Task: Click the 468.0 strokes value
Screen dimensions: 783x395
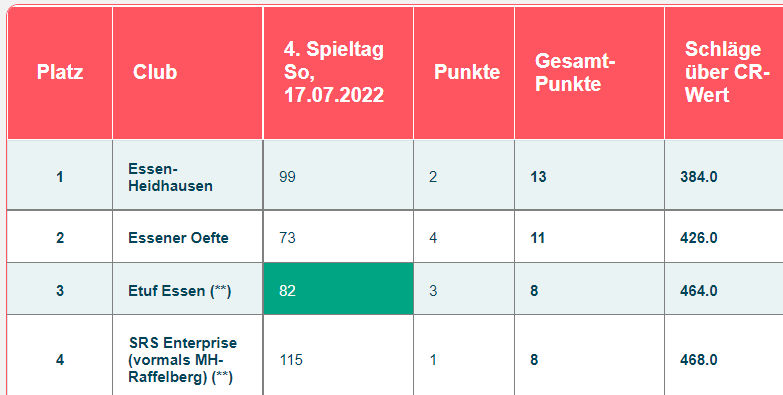Action: (x=699, y=360)
